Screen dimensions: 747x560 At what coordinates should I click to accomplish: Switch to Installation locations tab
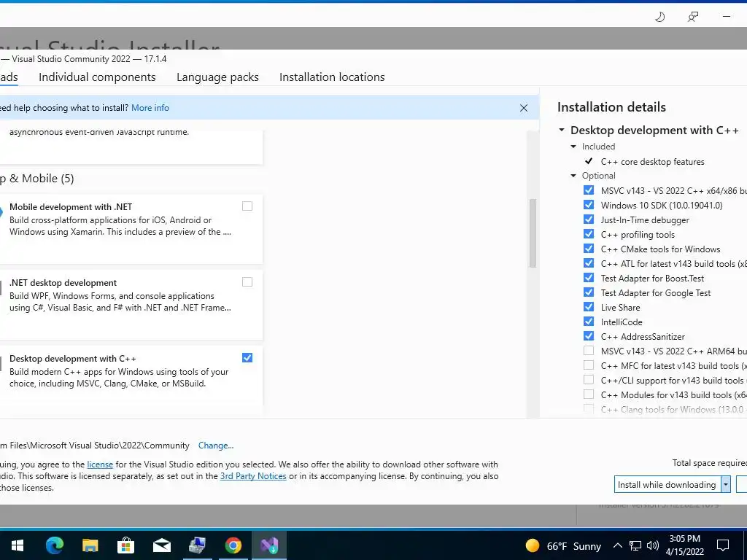tap(332, 77)
